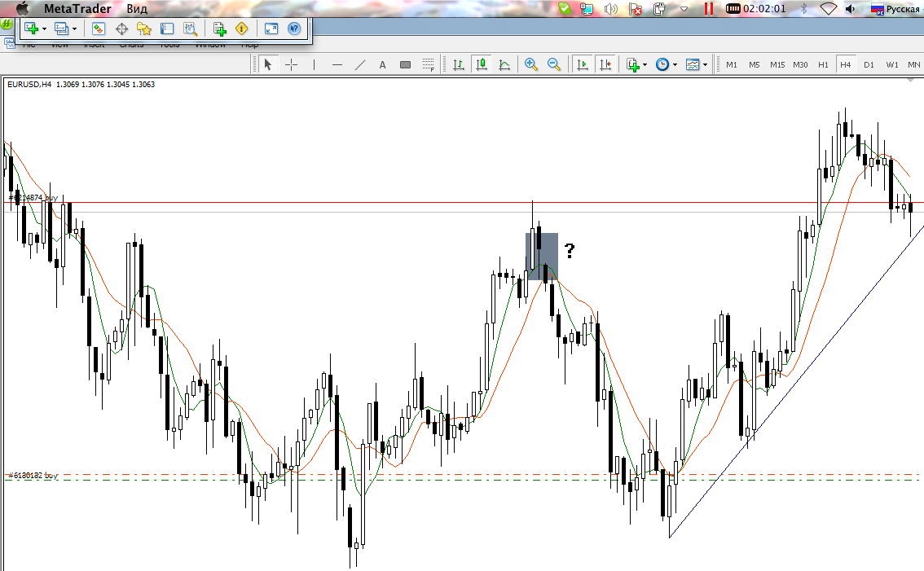
Task: Open the Templates icon
Action: (x=693, y=64)
